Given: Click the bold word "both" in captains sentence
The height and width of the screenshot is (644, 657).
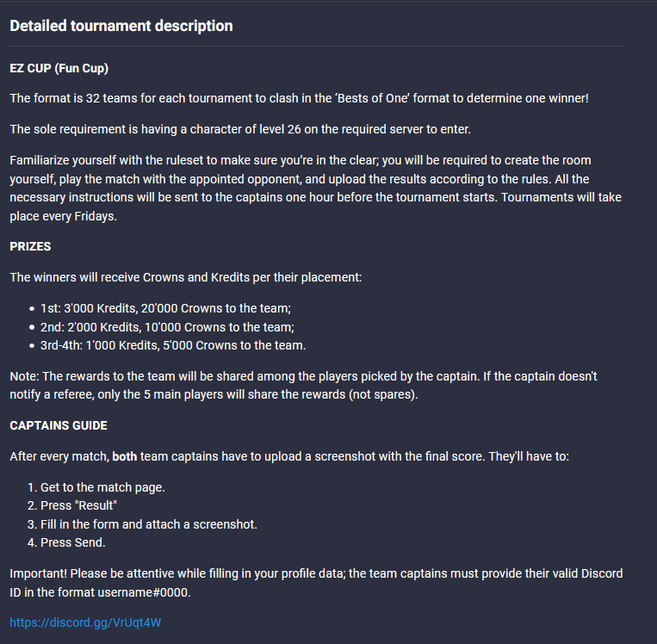Looking at the screenshot, I should (124, 456).
